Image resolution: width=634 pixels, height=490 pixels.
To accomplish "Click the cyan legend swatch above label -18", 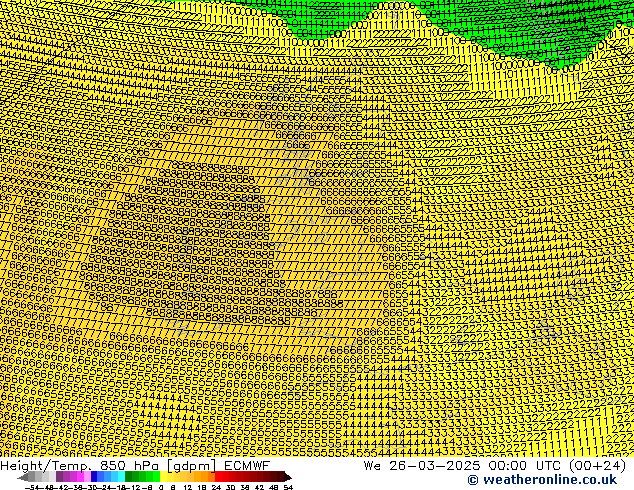I will point(121,476).
